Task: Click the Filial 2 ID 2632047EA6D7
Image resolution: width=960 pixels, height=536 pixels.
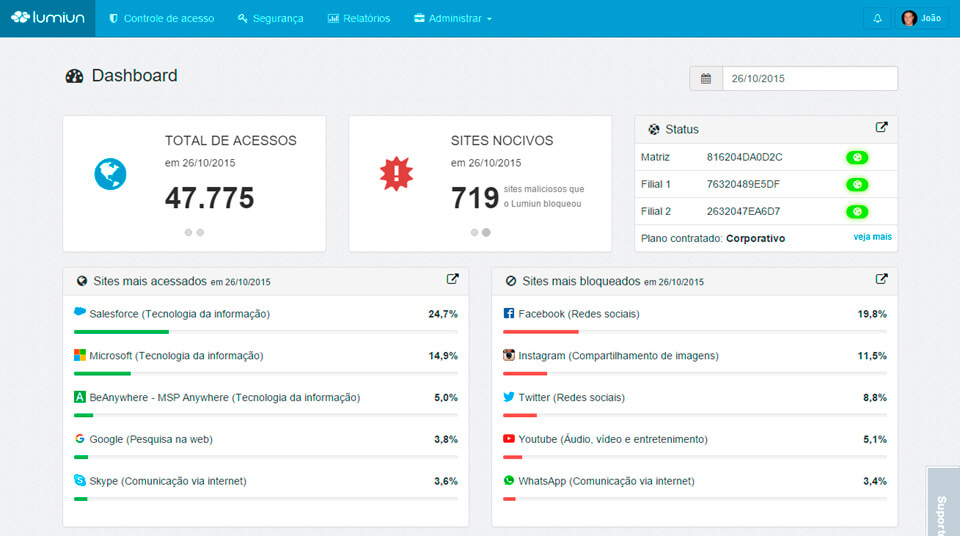Action: (743, 211)
